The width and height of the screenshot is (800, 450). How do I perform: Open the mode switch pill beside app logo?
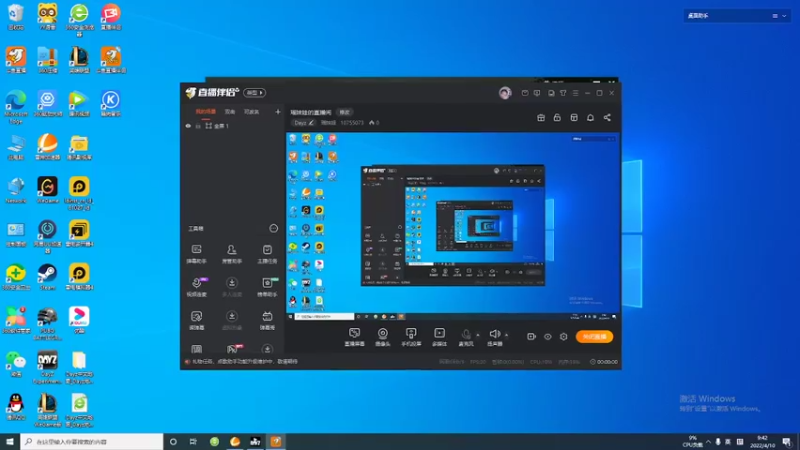coord(254,93)
